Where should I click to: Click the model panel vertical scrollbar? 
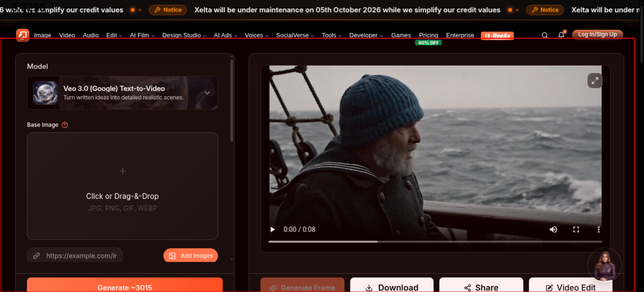232,100
